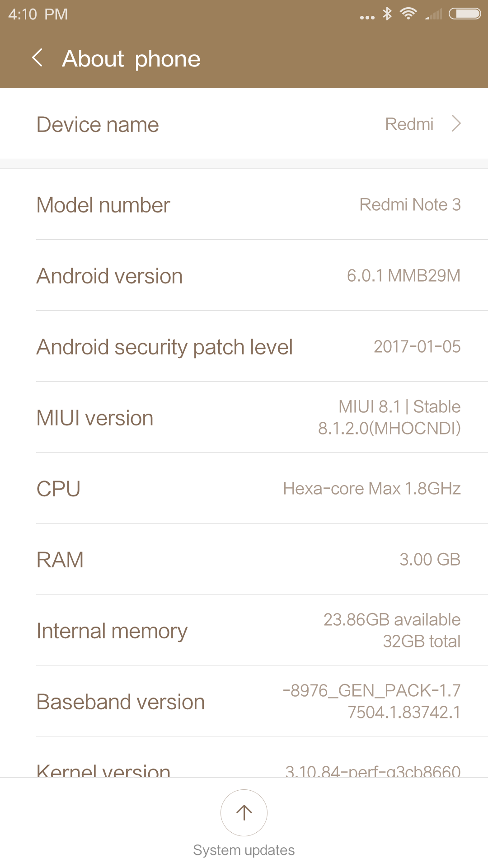Tap the System updates arrow icon

(244, 812)
